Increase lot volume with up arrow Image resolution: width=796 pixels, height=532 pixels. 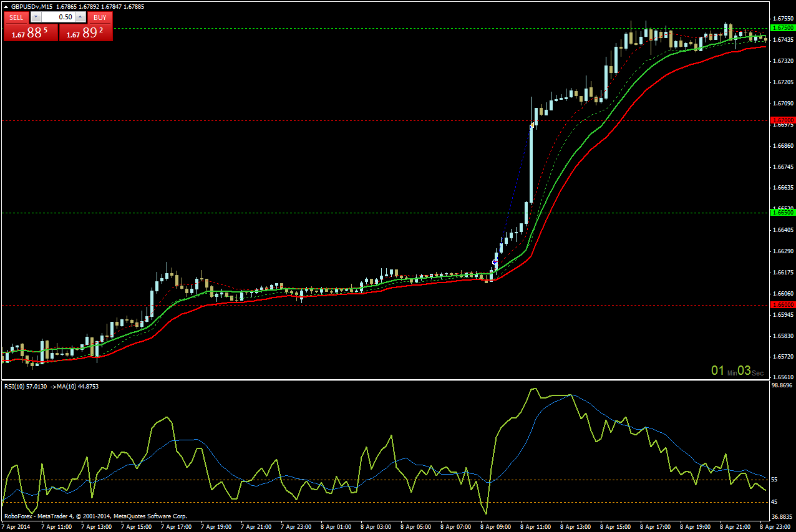coord(80,17)
